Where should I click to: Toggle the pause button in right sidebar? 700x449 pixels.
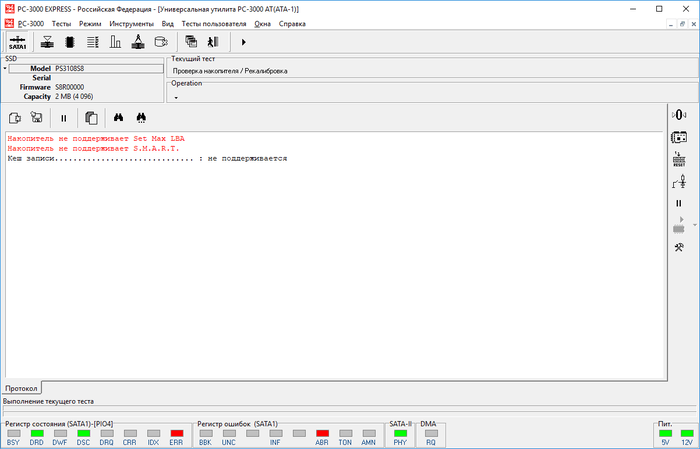point(678,203)
